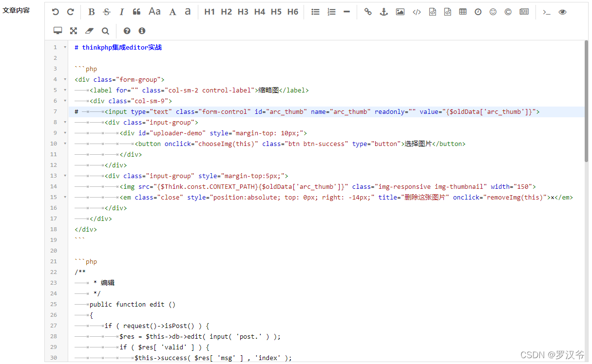Toggle fullscreen editing mode
The height and width of the screenshot is (364, 592).
pos(74,31)
